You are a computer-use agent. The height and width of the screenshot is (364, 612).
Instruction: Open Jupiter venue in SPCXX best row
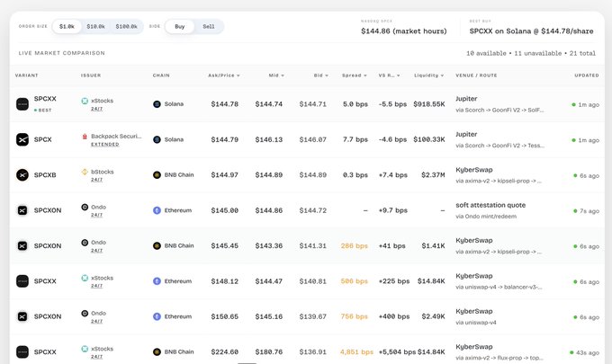[x=466, y=99]
